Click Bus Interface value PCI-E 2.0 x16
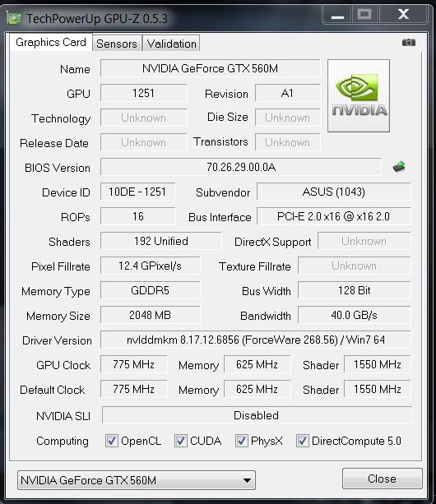The image size is (436, 504). [333, 216]
